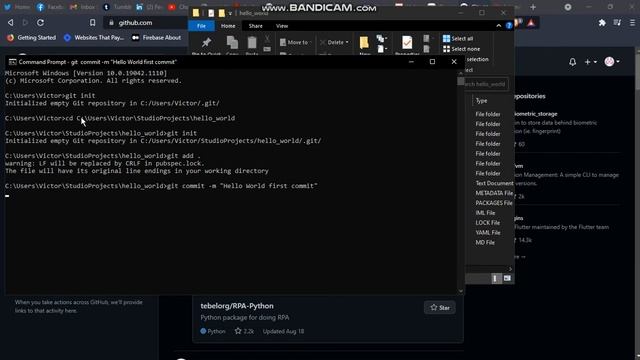
Task: Open Explorer quick access toolbar dropdown
Action: 230,13
